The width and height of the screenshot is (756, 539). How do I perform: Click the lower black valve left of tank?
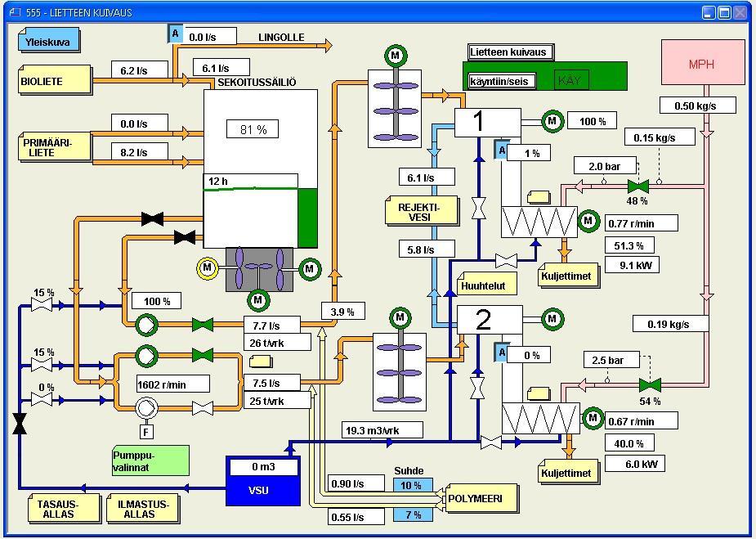click(185, 237)
